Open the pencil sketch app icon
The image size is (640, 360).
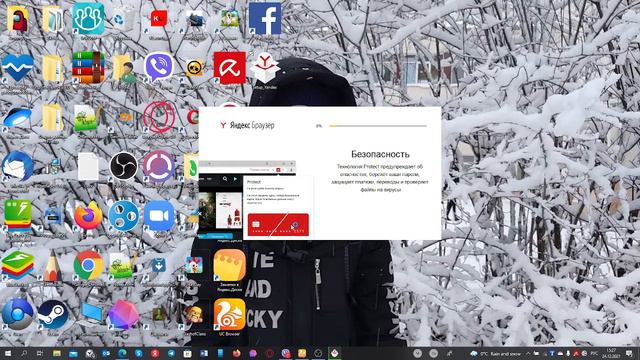[53, 266]
